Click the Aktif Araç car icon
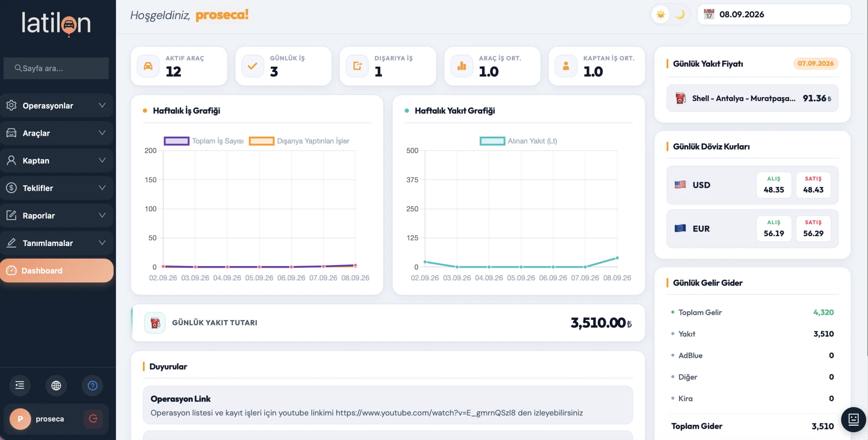Viewport: 868px width, 440px height. pos(148,66)
